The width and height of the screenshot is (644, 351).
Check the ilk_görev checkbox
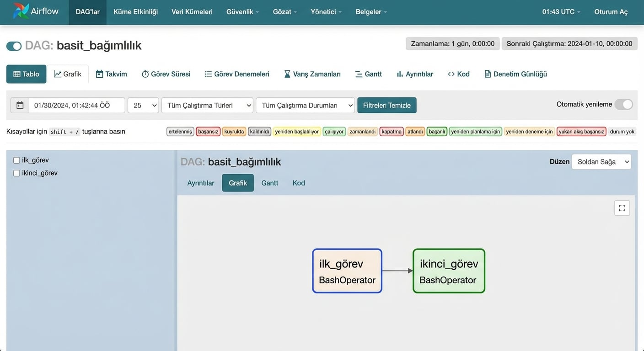pyautogui.click(x=16, y=160)
